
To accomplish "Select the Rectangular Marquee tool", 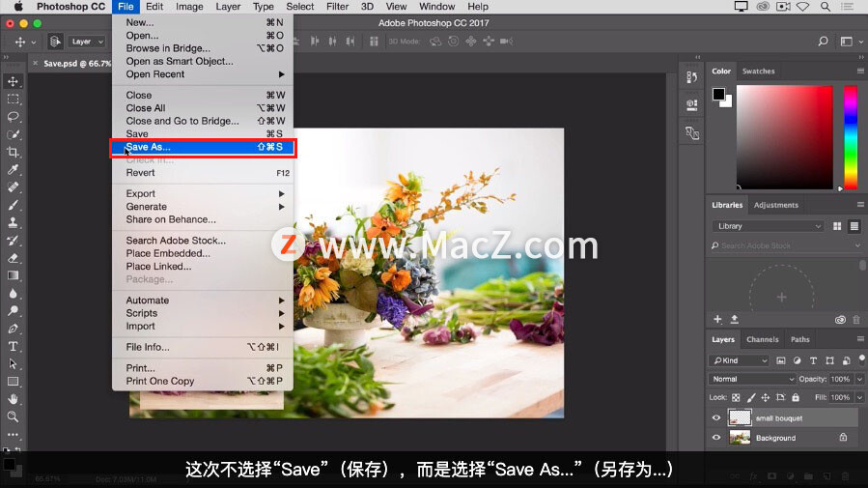I will coord(13,100).
